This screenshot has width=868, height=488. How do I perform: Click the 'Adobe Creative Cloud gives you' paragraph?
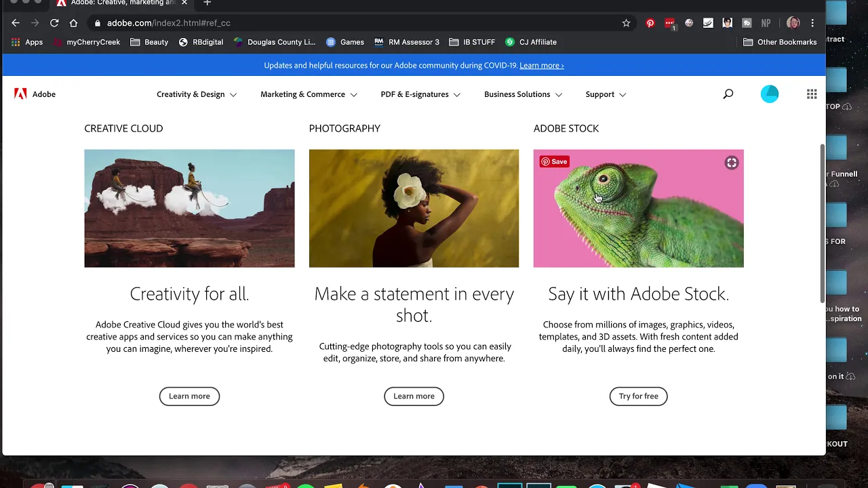click(x=189, y=337)
